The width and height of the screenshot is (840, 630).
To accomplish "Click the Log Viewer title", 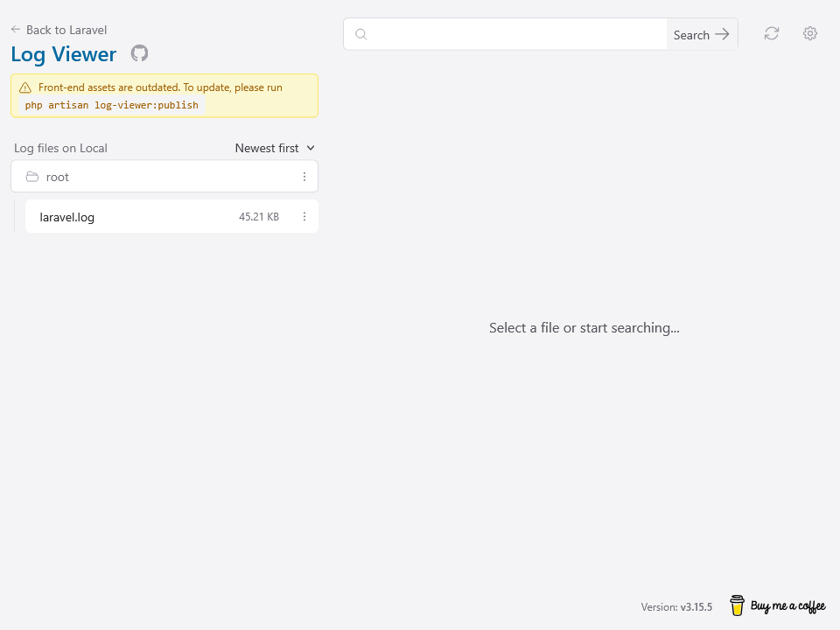I will pyautogui.click(x=63, y=54).
